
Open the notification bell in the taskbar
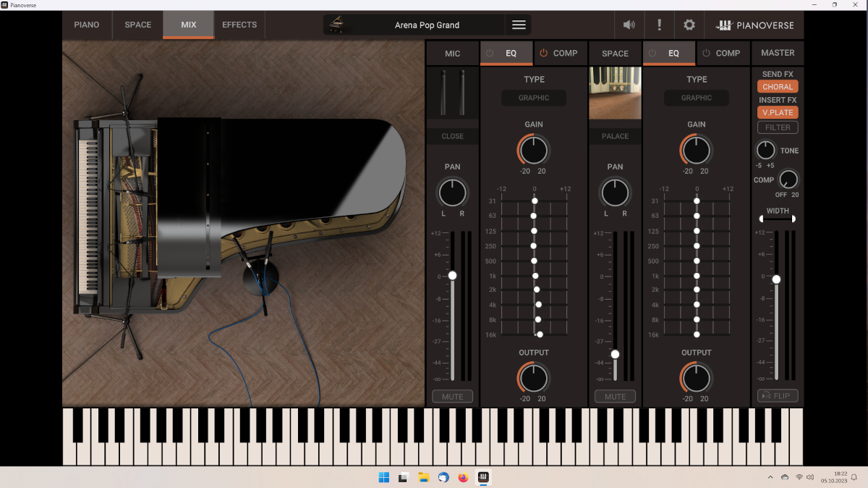click(854, 477)
